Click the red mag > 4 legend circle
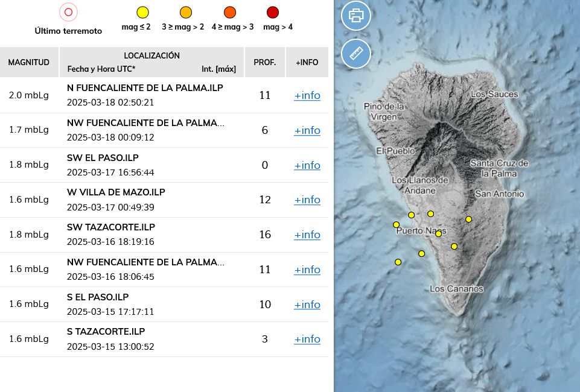580x392 pixels. click(273, 12)
